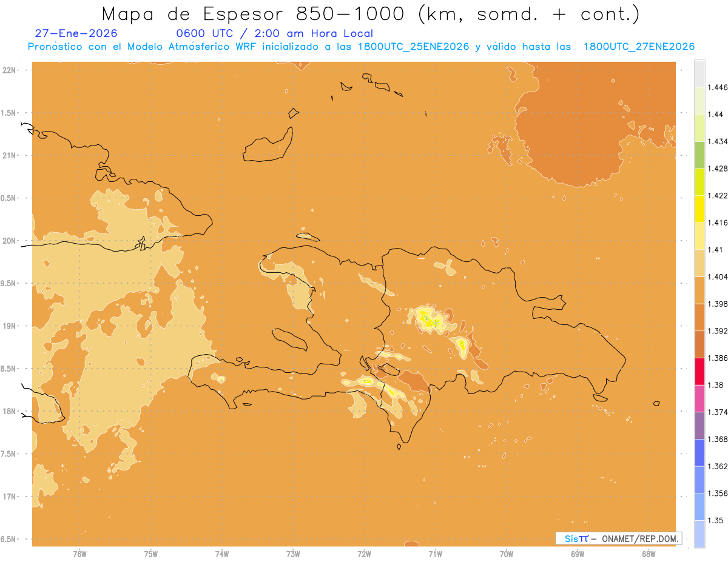Click the "71W" longitude label
This screenshot has width=728, height=562.
click(x=435, y=554)
